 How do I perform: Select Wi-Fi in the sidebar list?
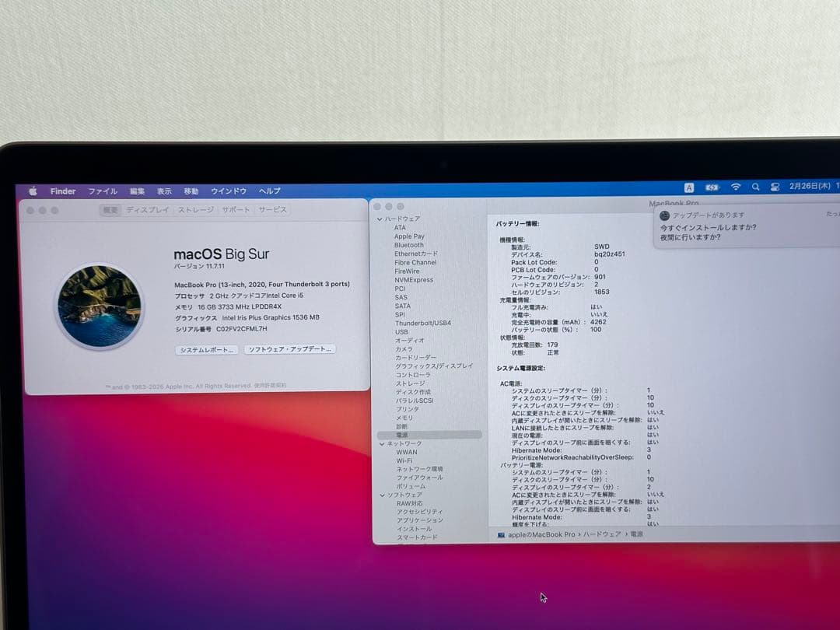pyautogui.click(x=404, y=460)
